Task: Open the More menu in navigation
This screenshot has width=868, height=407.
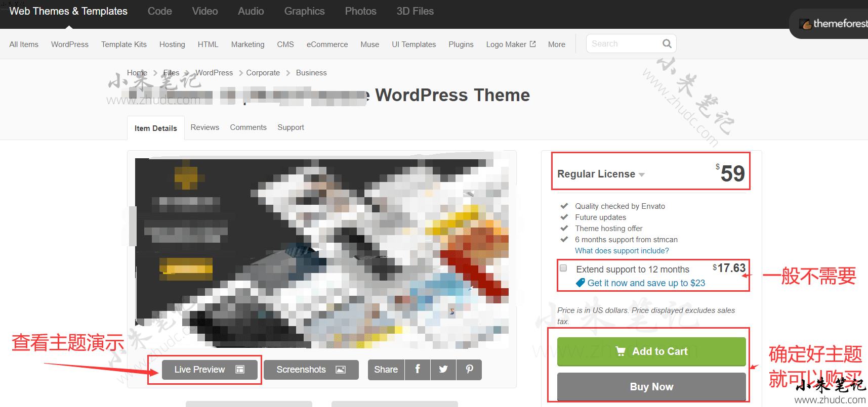Action: [556, 44]
